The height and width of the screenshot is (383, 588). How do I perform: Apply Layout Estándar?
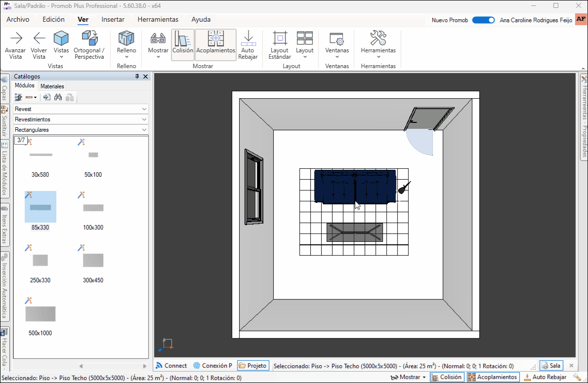(x=280, y=44)
